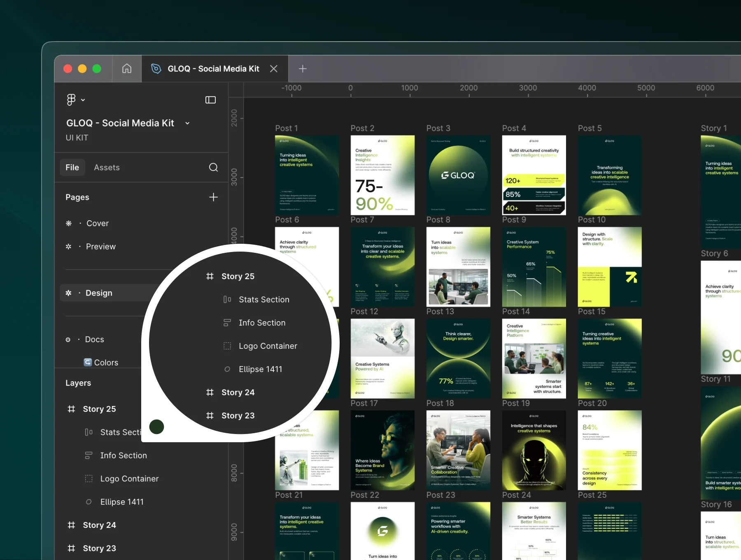
Task: Click the Story 16 frame label
Action: coord(716,504)
